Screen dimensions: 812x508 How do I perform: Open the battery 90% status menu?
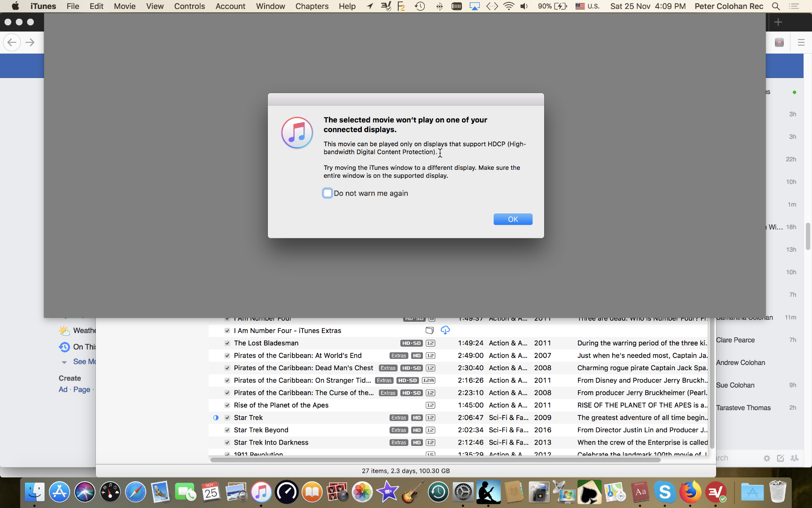553,6
